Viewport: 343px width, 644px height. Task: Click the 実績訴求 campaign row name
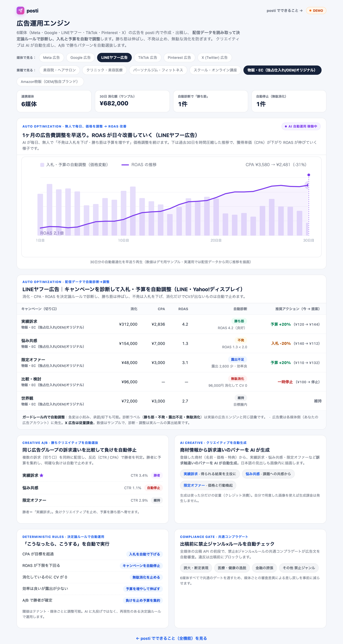[29, 321]
